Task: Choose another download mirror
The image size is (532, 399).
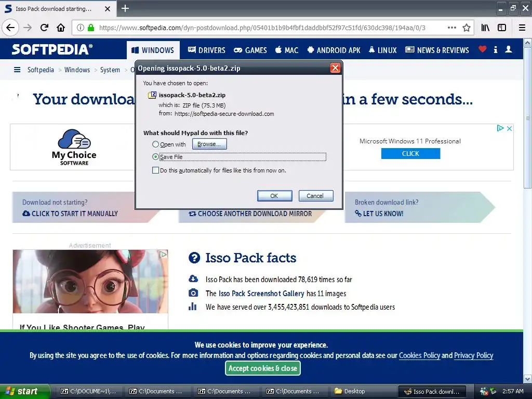Action: pyautogui.click(x=250, y=214)
